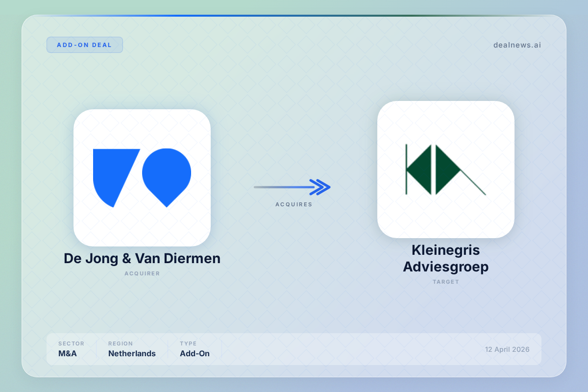Click the Kleinegris Adviesgroep green logo

(445, 170)
